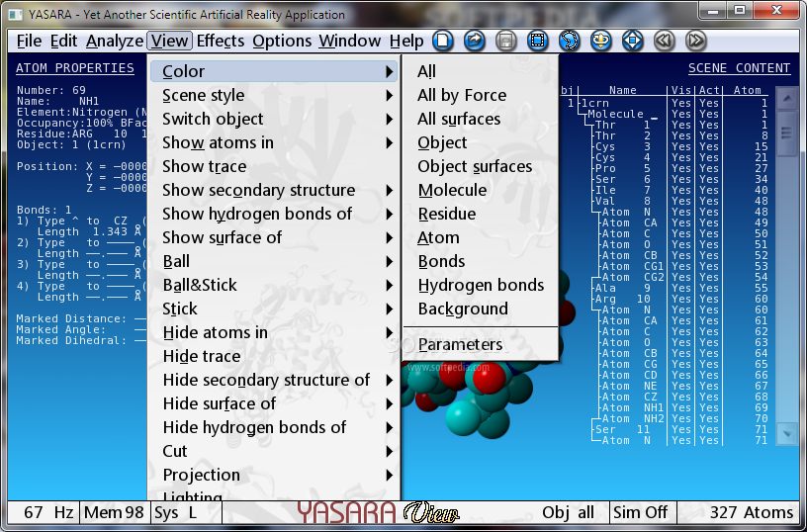The width and height of the screenshot is (807, 532).
Task: Choose Hide trace from View menu
Action: [x=274, y=356]
